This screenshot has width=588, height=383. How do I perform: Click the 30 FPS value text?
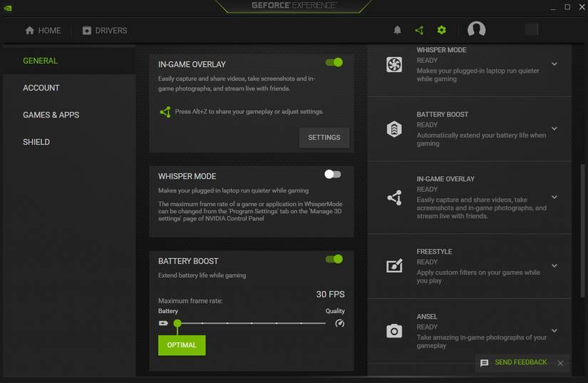(330, 294)
